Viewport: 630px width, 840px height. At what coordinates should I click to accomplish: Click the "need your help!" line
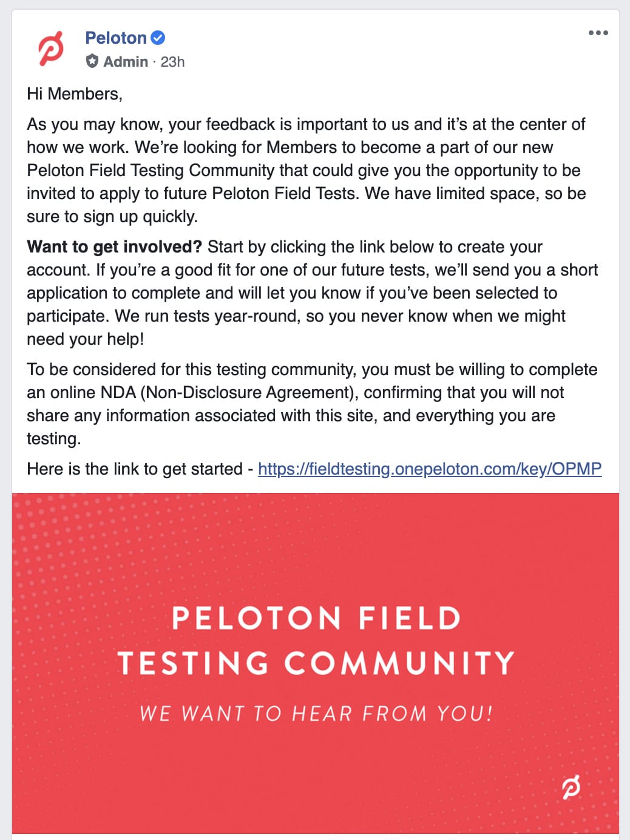(x=86, y=339)
